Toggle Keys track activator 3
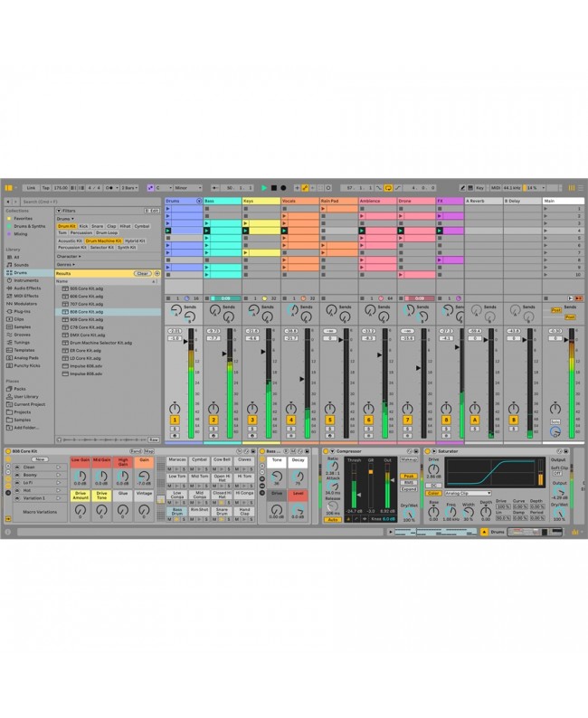 point(252,420)
